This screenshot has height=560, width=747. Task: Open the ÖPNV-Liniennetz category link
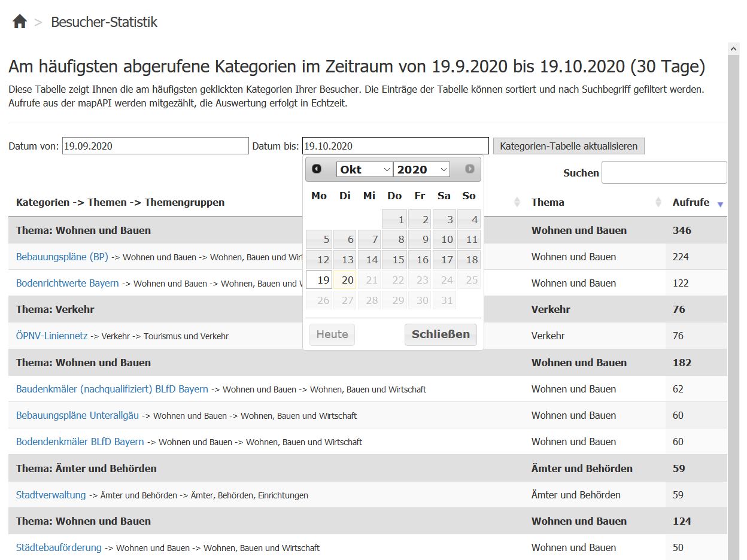52,336
